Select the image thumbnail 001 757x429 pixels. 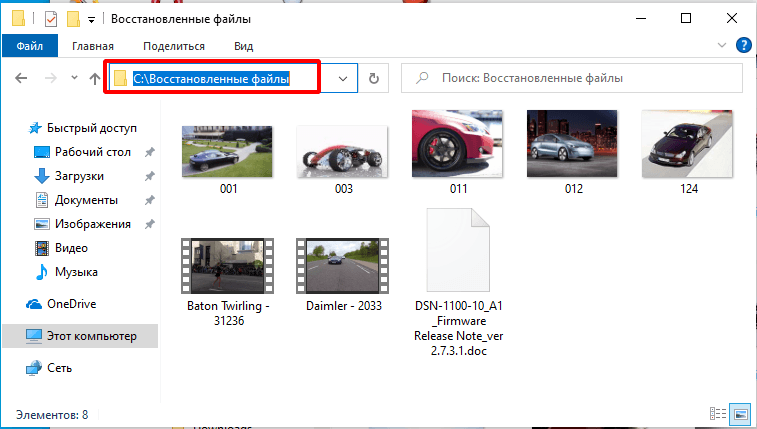[x=227, y=152]
